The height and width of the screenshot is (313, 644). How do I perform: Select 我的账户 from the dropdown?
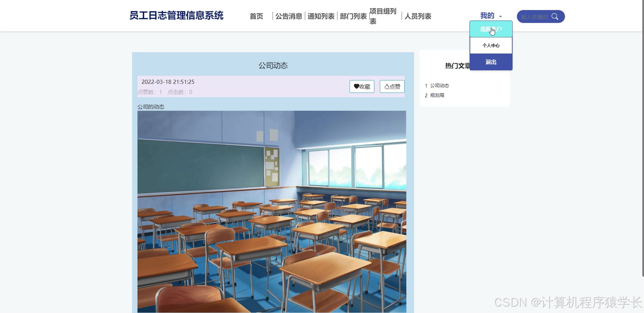(491, 29)
